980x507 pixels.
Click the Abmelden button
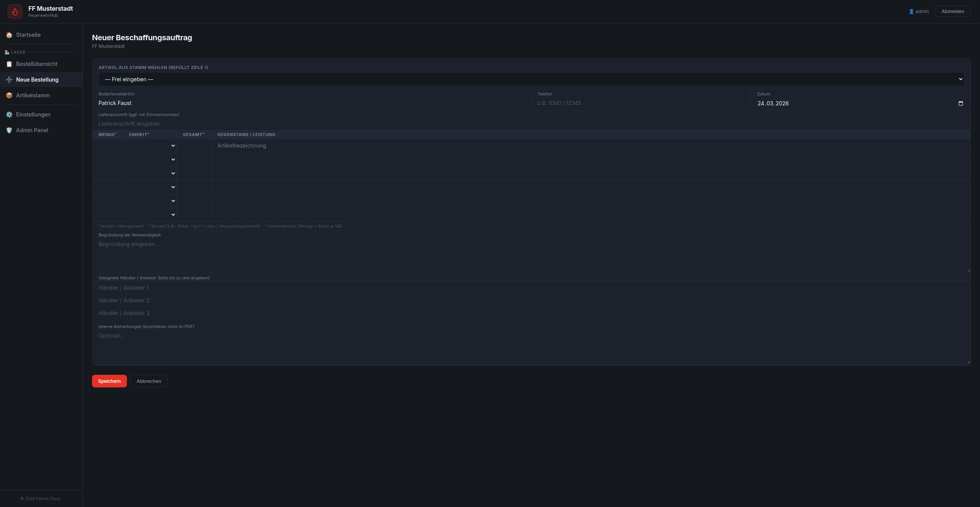[952, 11]
